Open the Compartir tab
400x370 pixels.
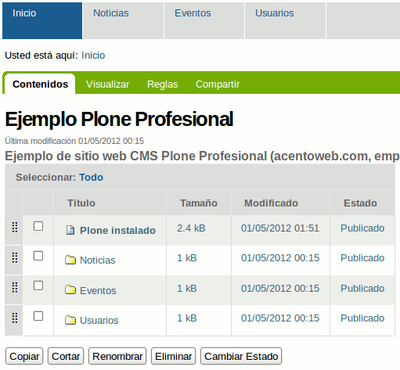218,84
